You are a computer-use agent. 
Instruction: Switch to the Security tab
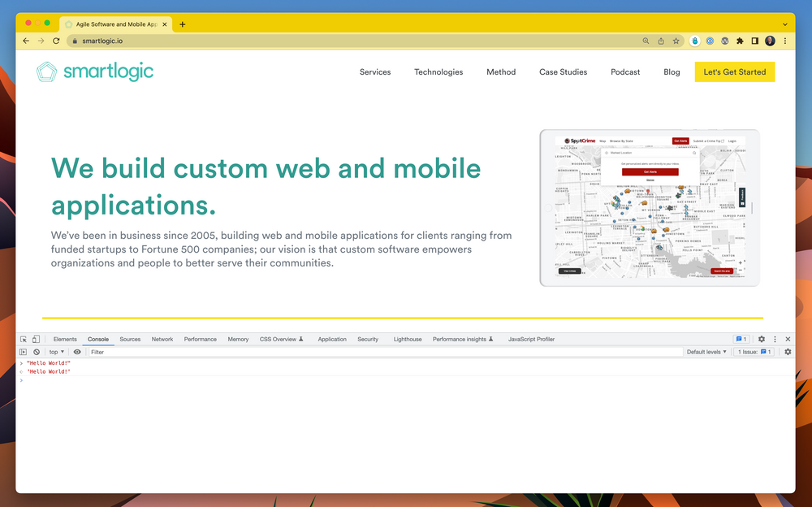click(x=368, y=339)
